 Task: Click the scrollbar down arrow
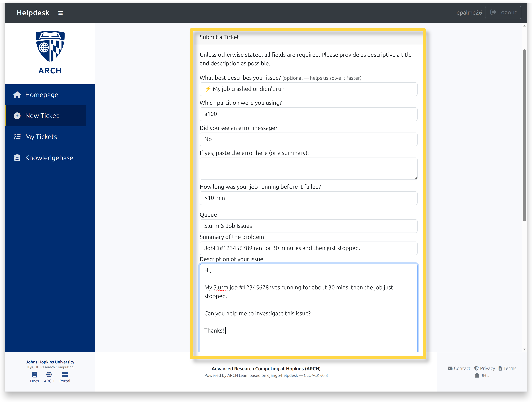(x=524, y=349)
